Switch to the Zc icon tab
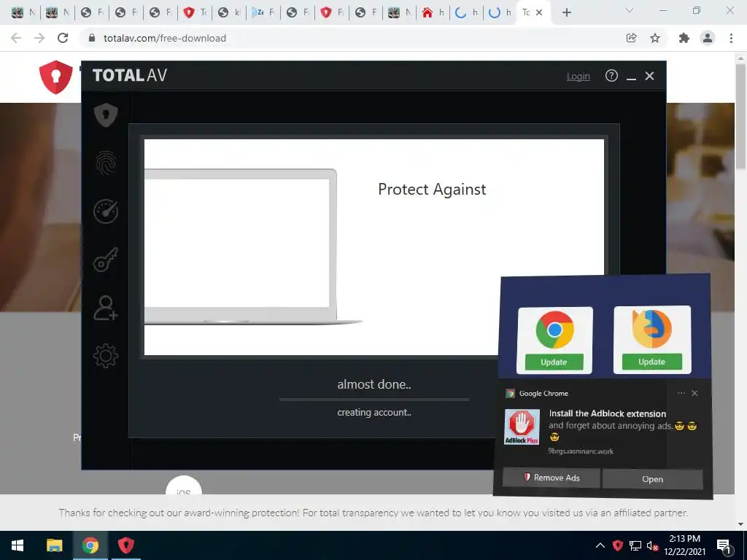This screenshot has height=560, width=747. tap(263, 13)
